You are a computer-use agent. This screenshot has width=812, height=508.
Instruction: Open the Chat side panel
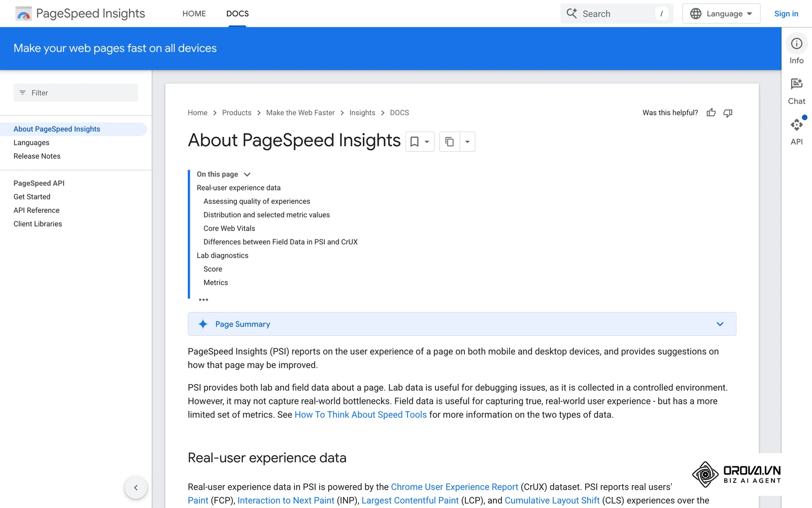coord(796,91)
